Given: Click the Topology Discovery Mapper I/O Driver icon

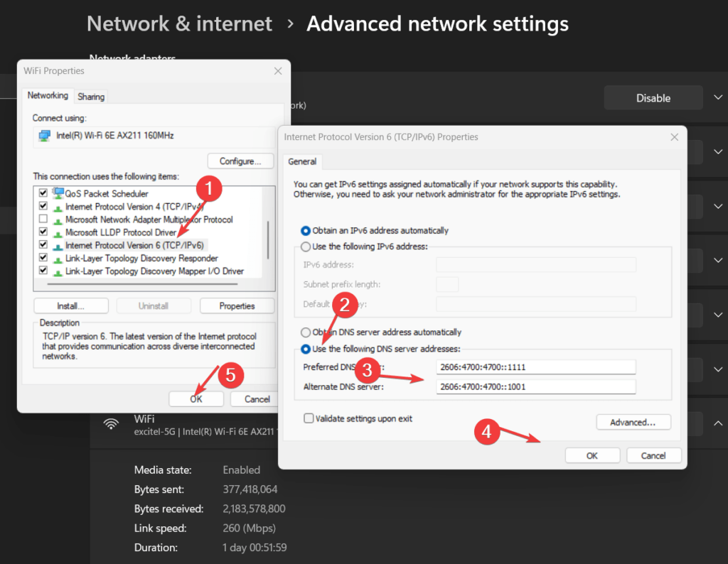Looking at the screenshot, I should (58, 270).
